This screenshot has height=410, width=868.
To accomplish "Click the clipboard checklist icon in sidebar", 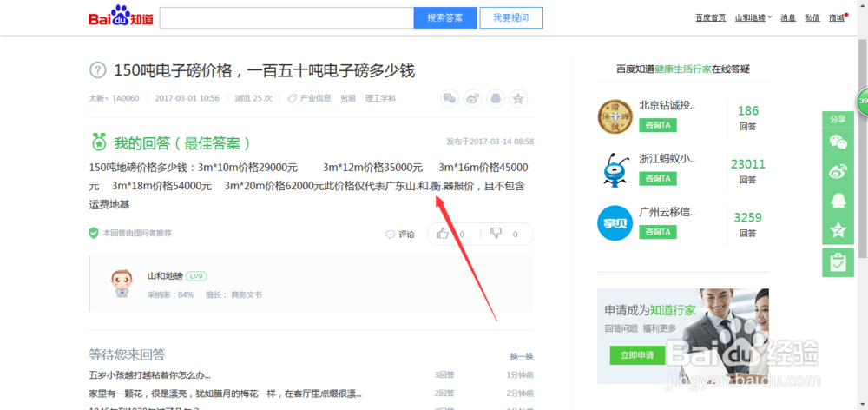I will (x=838, y=262).
